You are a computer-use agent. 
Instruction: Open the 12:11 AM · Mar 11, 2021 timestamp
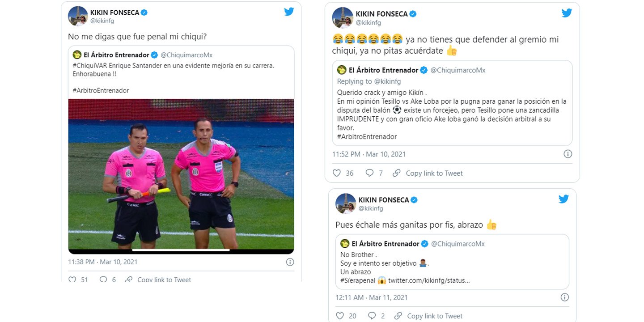coord(372,297)
